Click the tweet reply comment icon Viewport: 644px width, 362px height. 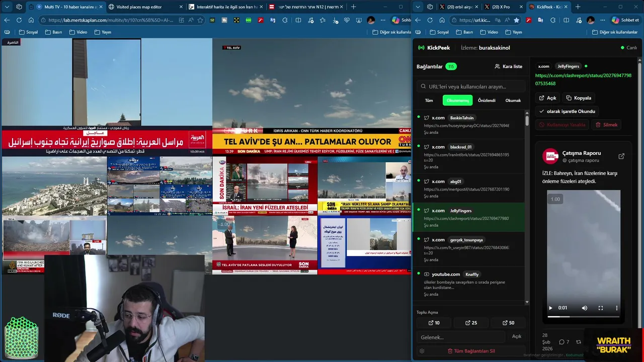(561, 342)
